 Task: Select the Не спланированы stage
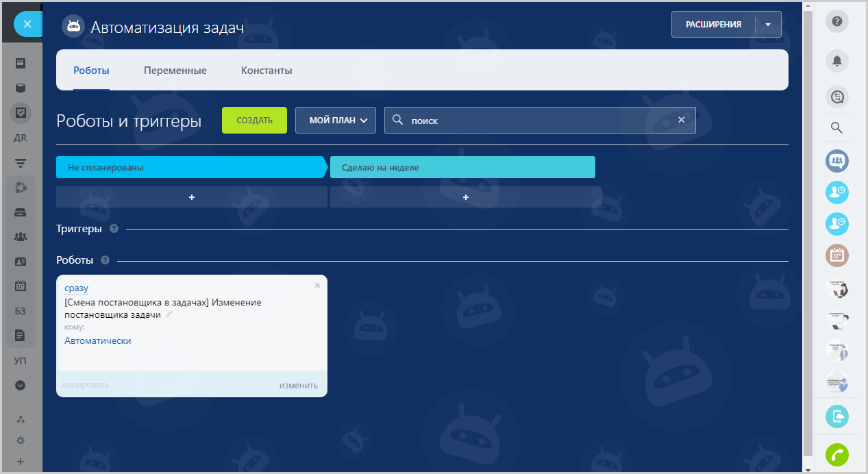[192, 167]
